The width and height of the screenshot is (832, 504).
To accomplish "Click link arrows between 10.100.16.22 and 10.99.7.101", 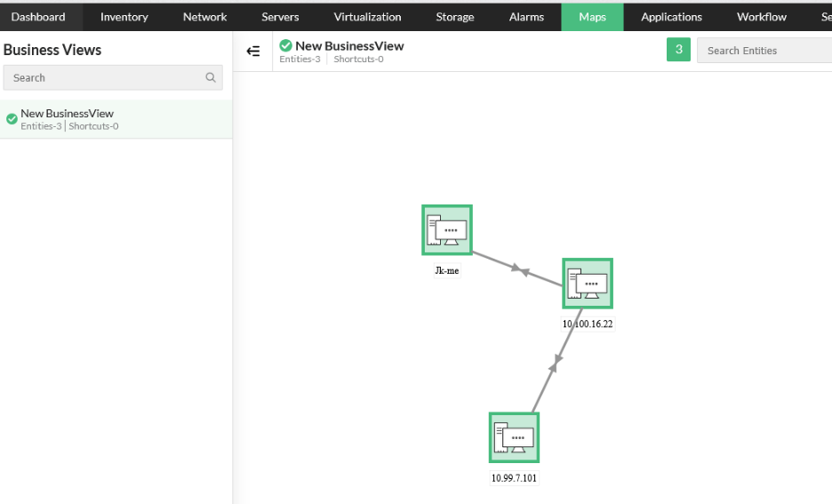I will (x=555, y=363).
